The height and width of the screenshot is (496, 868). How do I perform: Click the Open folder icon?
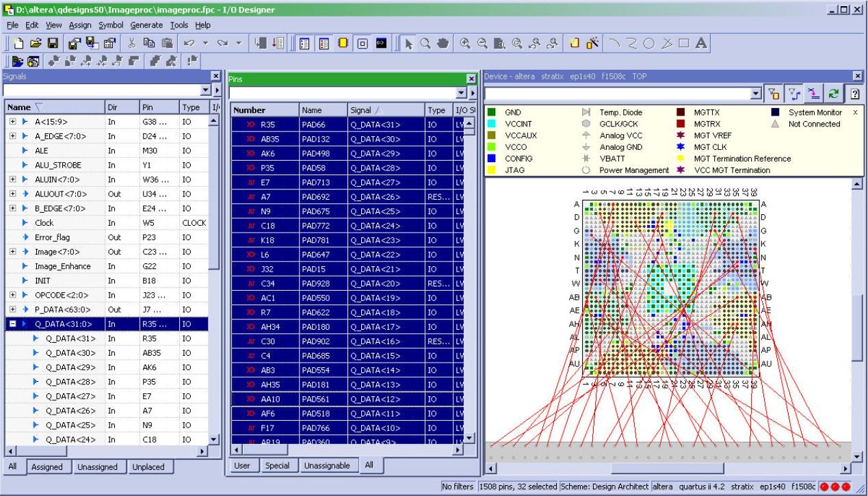34,43
